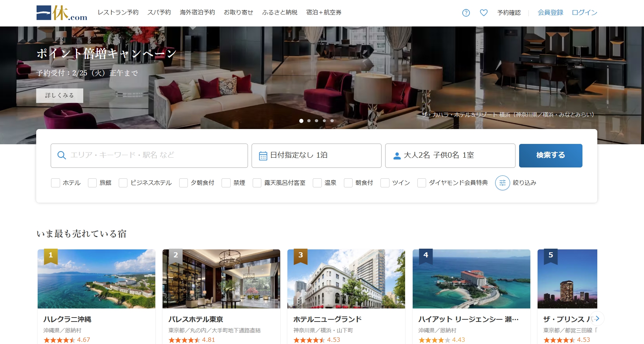Click 東京都/丸の内/大手町地下通路直結 text
The height and width of the screenshot is (344, 644).
214,330
